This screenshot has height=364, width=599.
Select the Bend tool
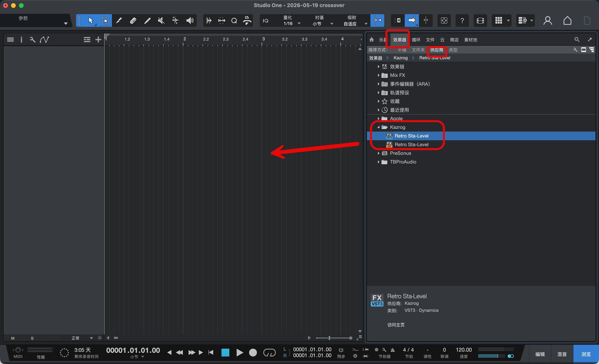pyautogui.click(x=175, y=21)
